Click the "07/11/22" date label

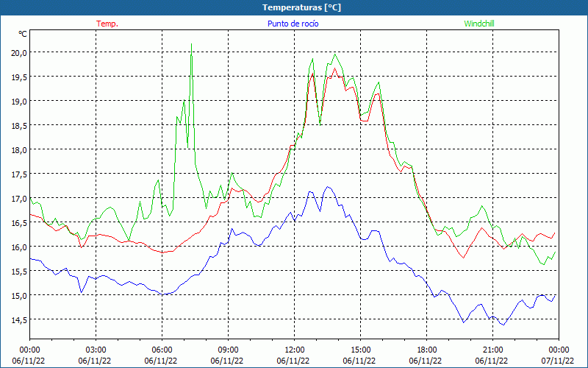(558, 361)
